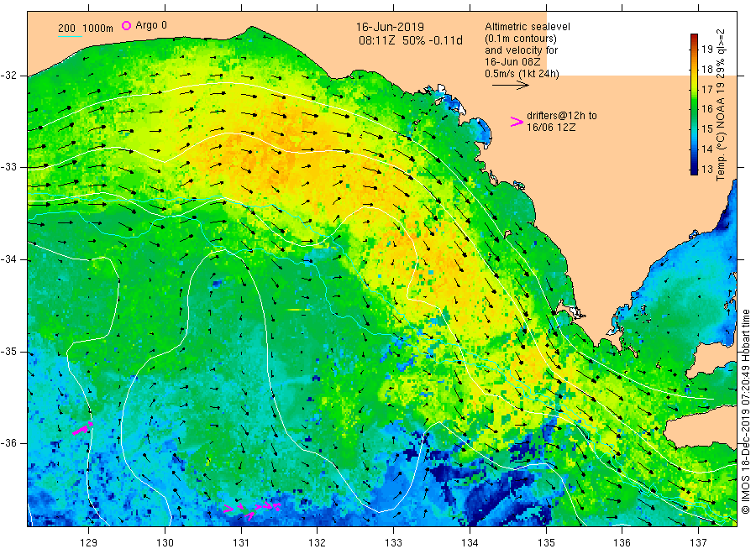The image size is (756, 554).
Task: Click the 129 longitude axis label
Action: point(89,543)
